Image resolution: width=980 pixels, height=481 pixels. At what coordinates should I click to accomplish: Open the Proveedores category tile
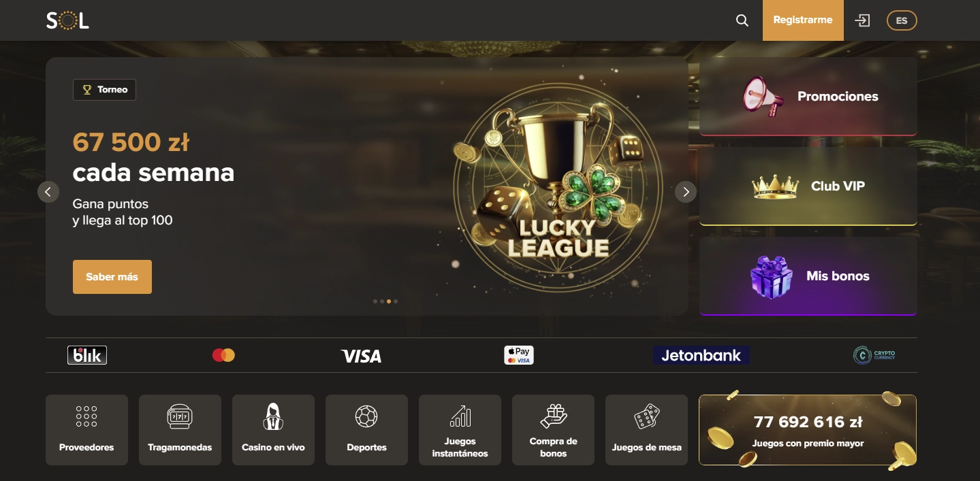pos(86,430)
